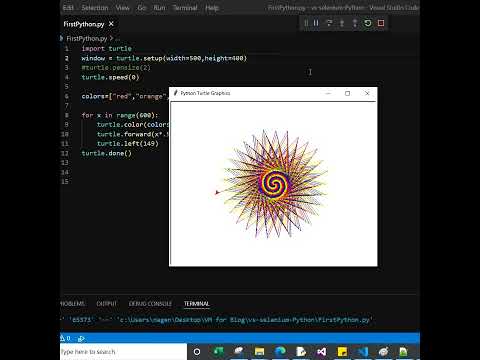Open Cortana circle icon on taskbar
The image size is (480, 360).
tap(197, 352)
